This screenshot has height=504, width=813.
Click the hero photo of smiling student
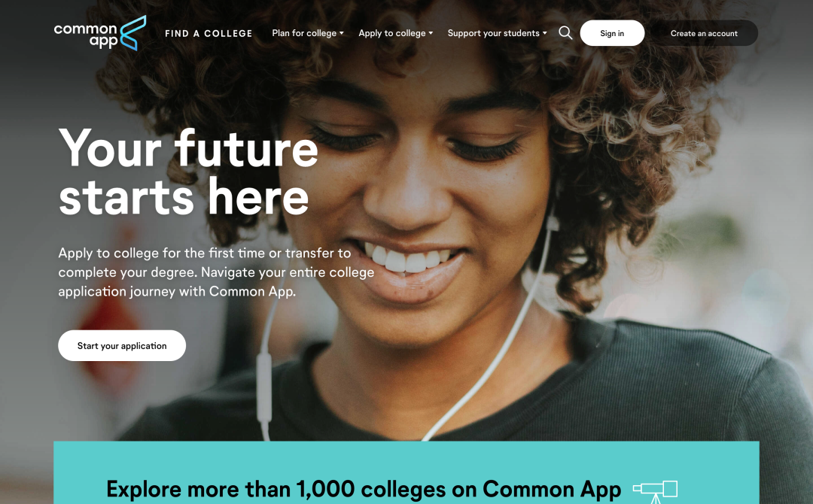click(467, 233)
